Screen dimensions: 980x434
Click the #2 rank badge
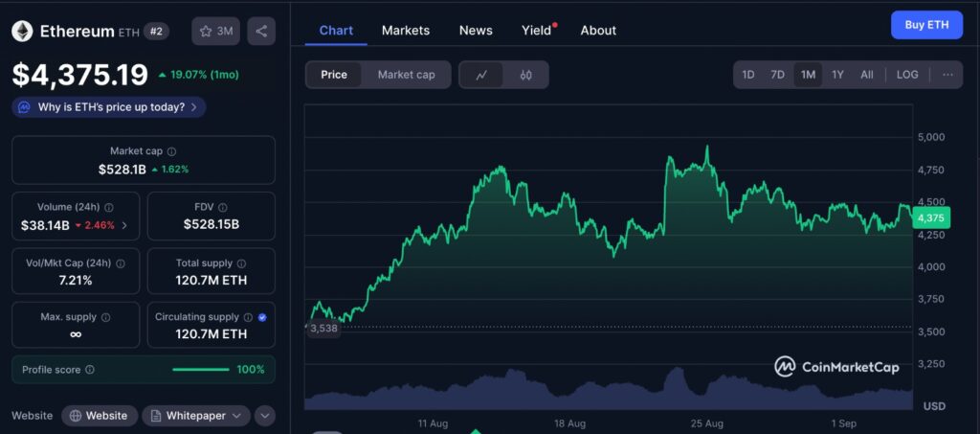(x=156, y=32)
